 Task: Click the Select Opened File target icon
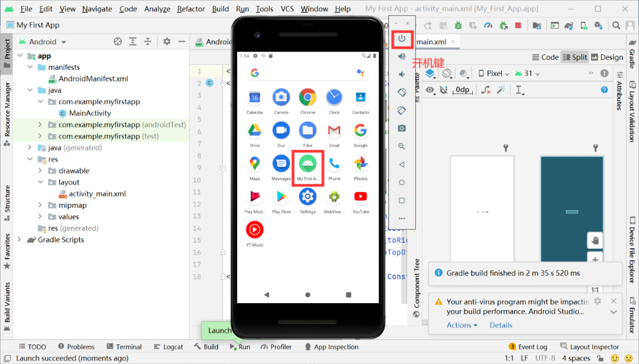coord(118,41)
